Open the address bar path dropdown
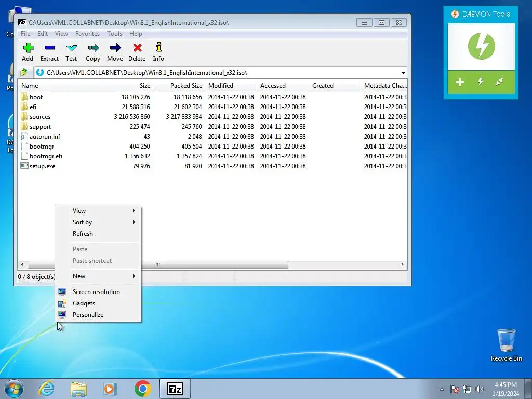Image resolution: width=532 pixels, height=399 pixels. click(x=403, y=73)
